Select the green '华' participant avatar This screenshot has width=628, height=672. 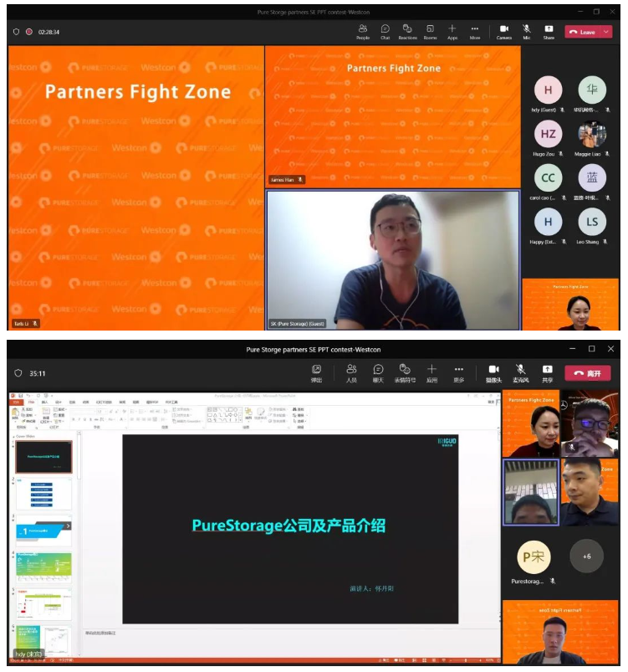pos(592,90)
